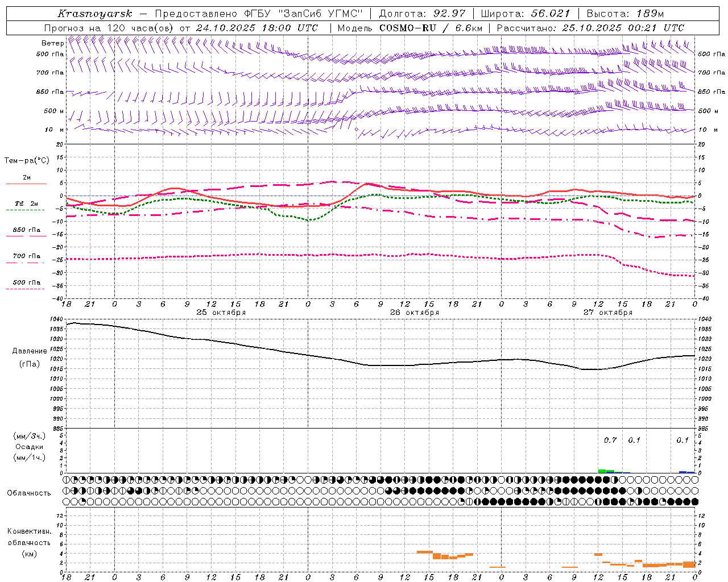Click the green precipitation bar

click(602, 471)
